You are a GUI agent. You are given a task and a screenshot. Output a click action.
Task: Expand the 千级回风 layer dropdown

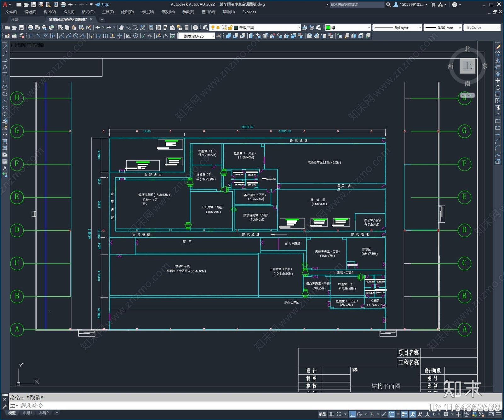[x=299, y=28]
